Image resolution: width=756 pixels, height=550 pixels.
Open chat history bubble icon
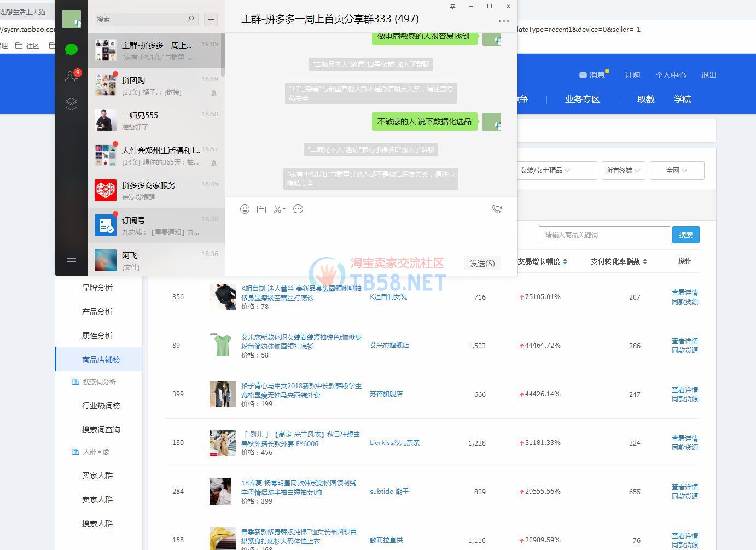click(298, 209)
